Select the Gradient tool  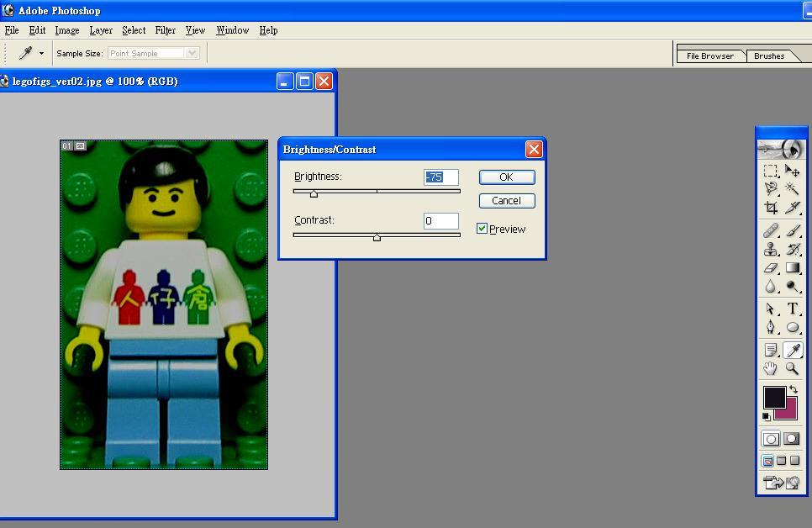coord(792,268)
